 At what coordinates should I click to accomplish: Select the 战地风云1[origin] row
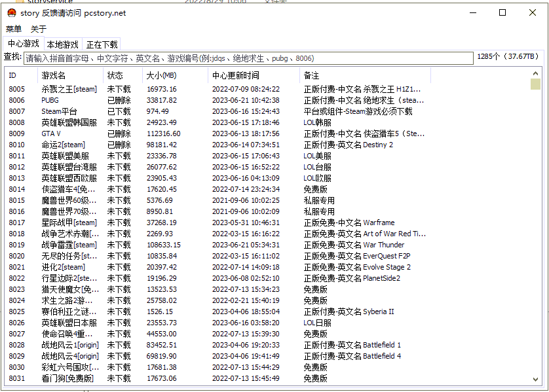pyautogui.click(x=218, y=345)
